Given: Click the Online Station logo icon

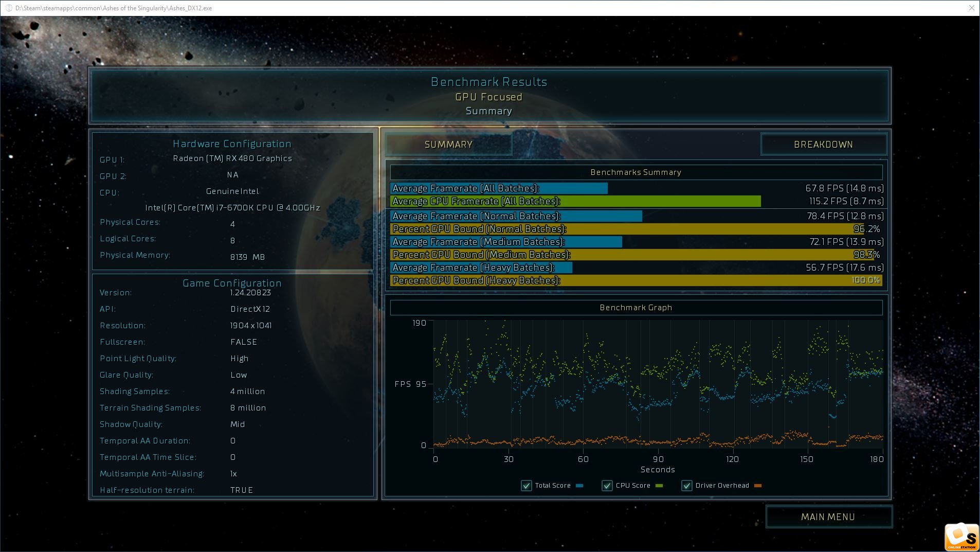Looking at the screenshot, I should [x=961, y=538].
